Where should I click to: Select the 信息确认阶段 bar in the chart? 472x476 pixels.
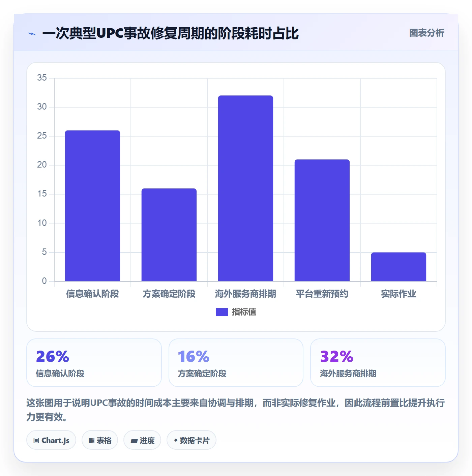pos(92,206)
